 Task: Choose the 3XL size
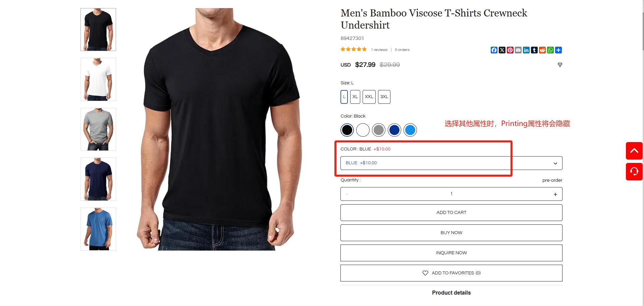point(384,97)
